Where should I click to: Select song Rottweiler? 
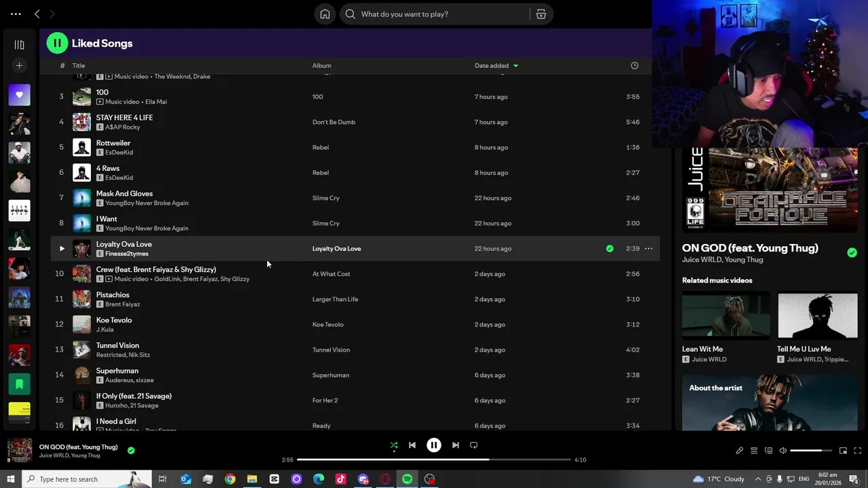(x=113, y=143)
